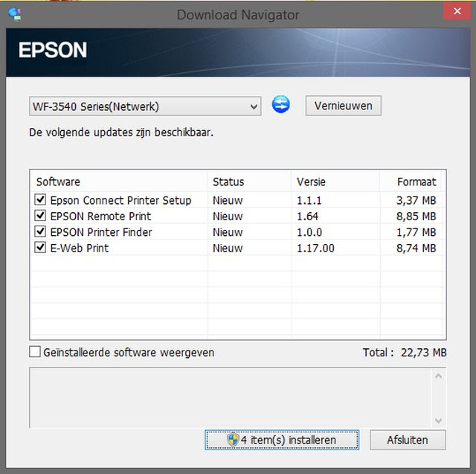Click the blue connection switch icon
Screen dimensions: 476x474
pyautogui.click(x=281, y=104)
